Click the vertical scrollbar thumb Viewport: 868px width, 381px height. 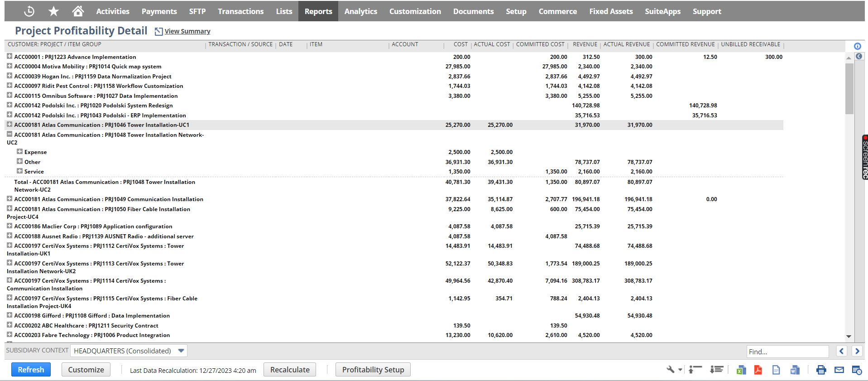click(849, 88)
